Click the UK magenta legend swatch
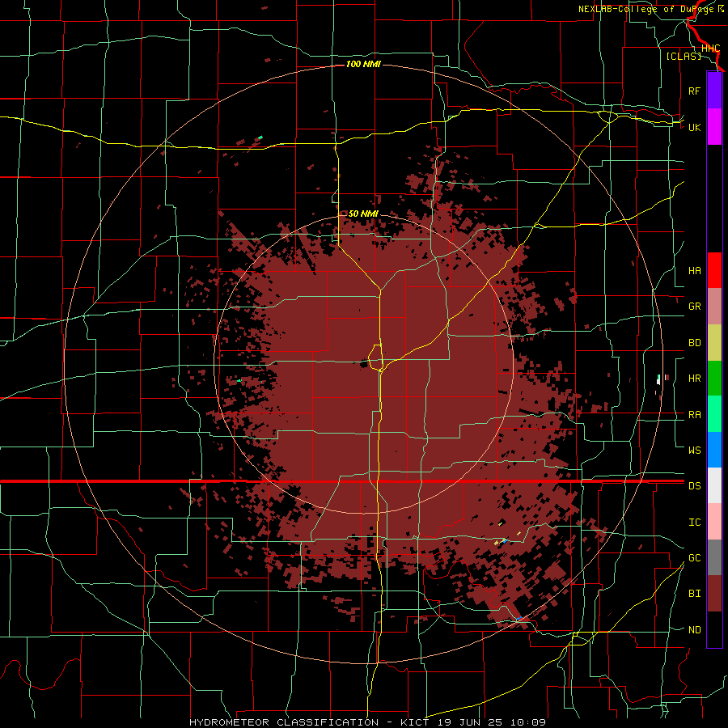728x728 pixels. 714,127
